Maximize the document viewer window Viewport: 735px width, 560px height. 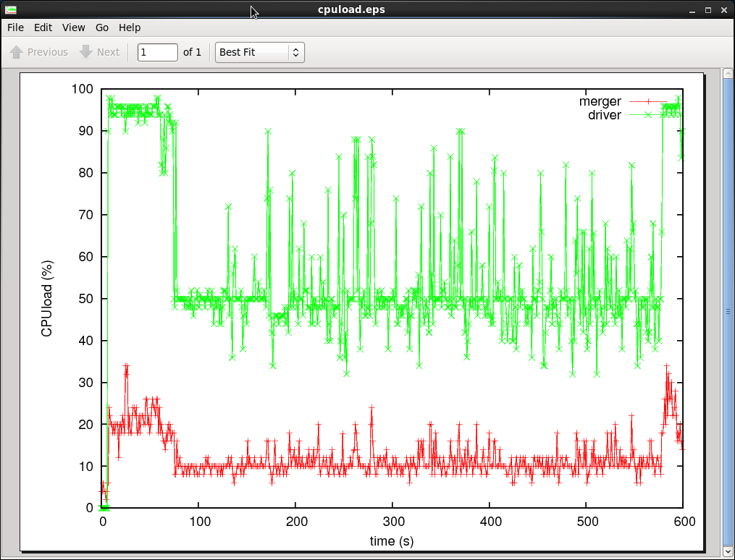pos(709,9)
